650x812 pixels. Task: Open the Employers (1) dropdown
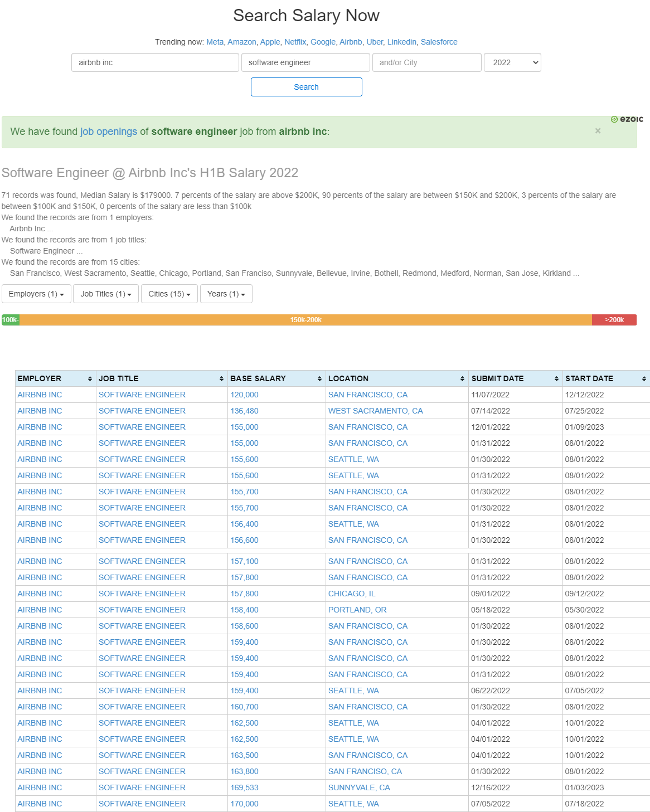tap(36, 294)
